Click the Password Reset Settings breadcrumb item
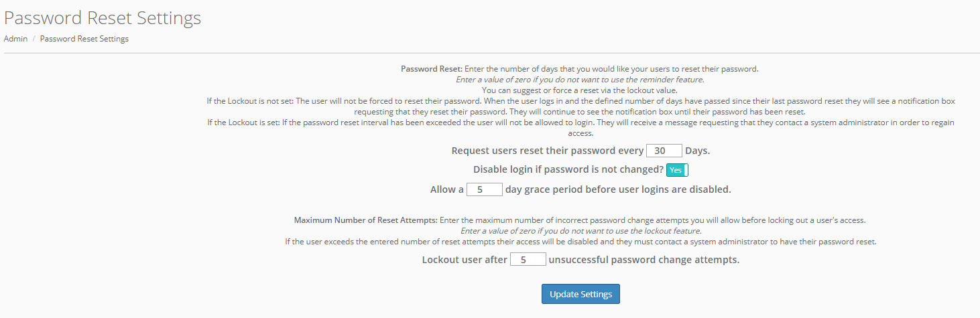980x318 pixels. 84,39
